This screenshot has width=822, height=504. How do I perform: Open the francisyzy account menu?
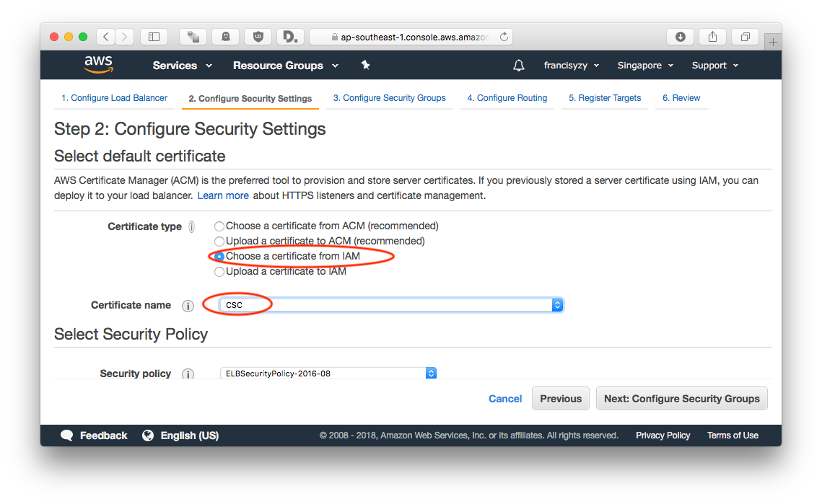[571, 66]
